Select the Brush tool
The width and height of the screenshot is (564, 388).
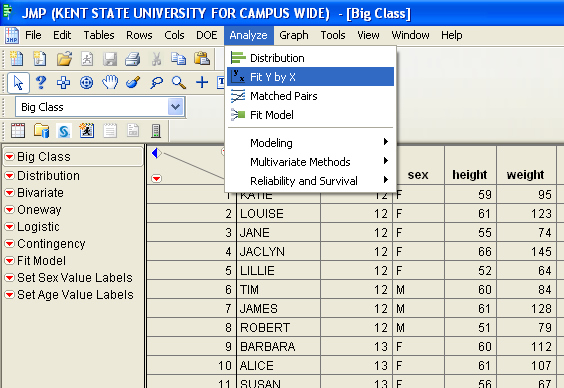[x=133, y=83]
